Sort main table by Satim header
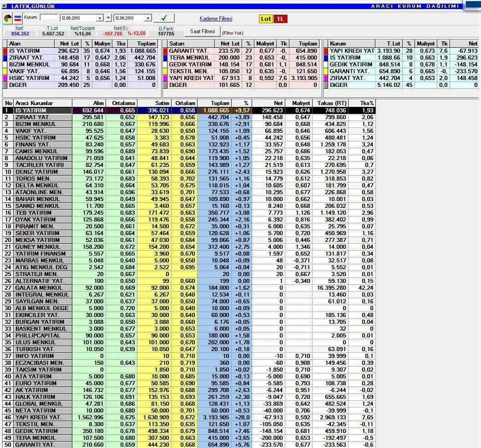 point(154,103)
